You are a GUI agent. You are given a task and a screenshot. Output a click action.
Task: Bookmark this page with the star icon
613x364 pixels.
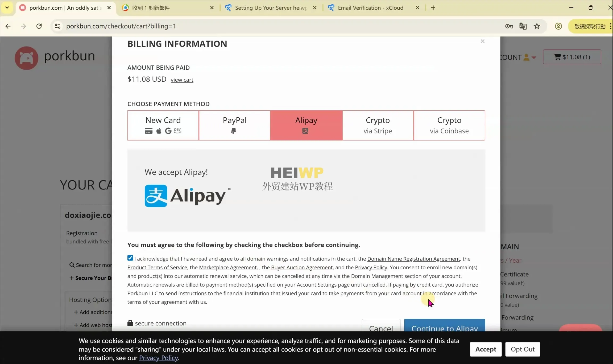(537, 26)
